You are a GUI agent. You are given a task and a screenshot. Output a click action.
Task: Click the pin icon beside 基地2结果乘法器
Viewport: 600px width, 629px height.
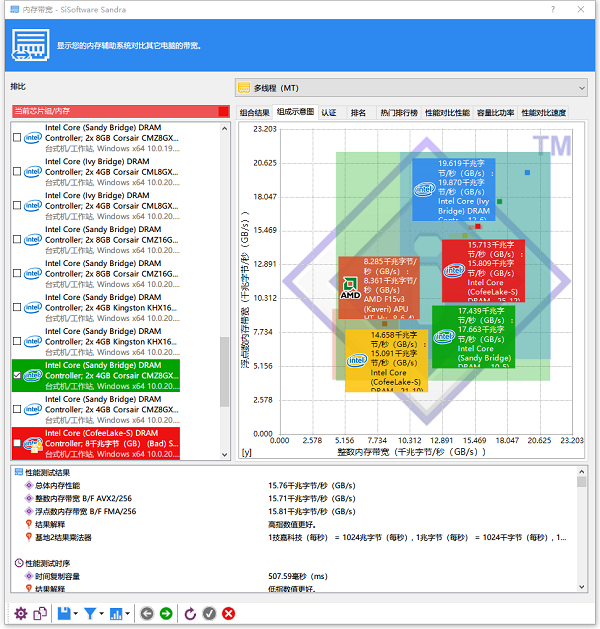tap(28, 537)
